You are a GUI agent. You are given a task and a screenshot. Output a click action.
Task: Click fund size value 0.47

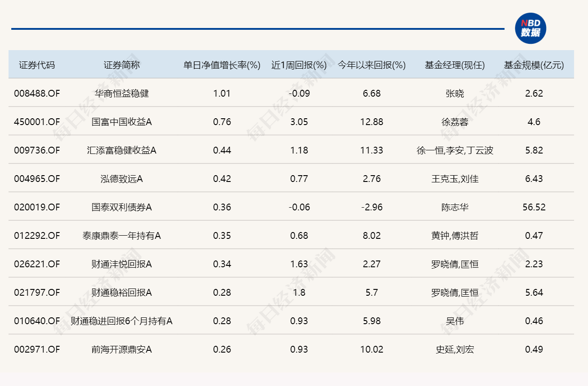click(534, 236)
